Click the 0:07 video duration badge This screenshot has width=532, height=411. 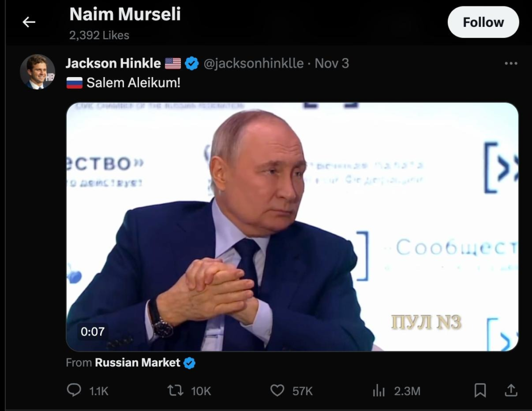(93, 331)
